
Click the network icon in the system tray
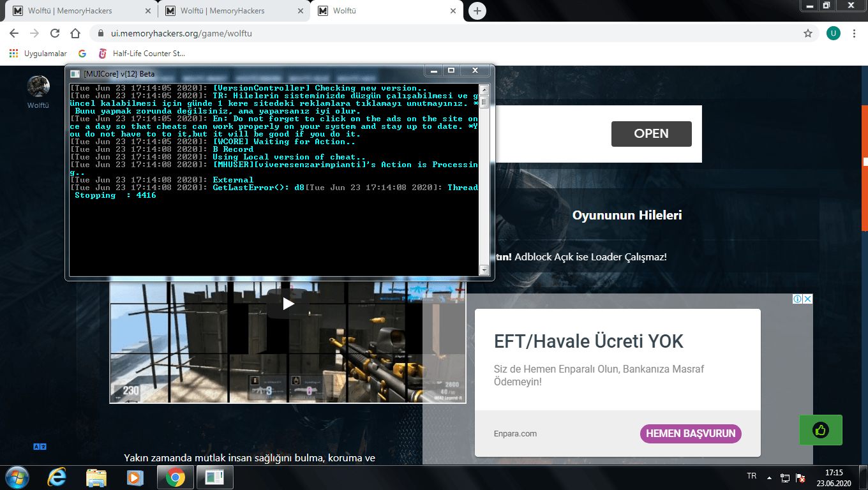point(786,478)
